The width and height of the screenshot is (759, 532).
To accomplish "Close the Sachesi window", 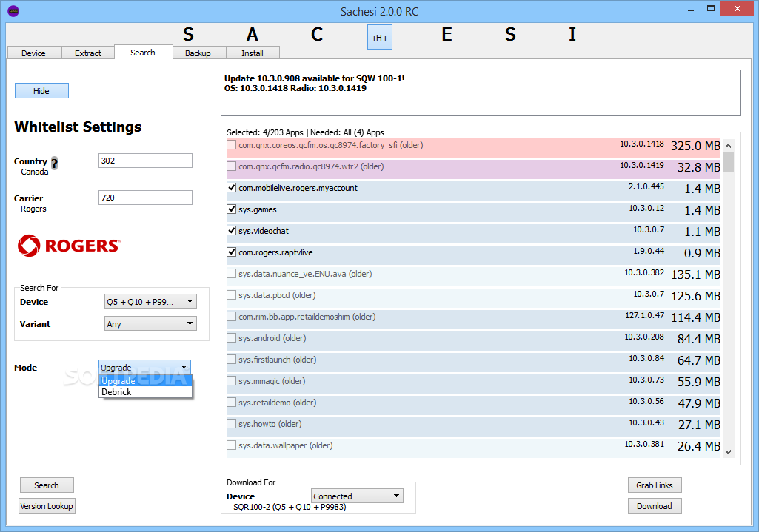I will point(738,9).
